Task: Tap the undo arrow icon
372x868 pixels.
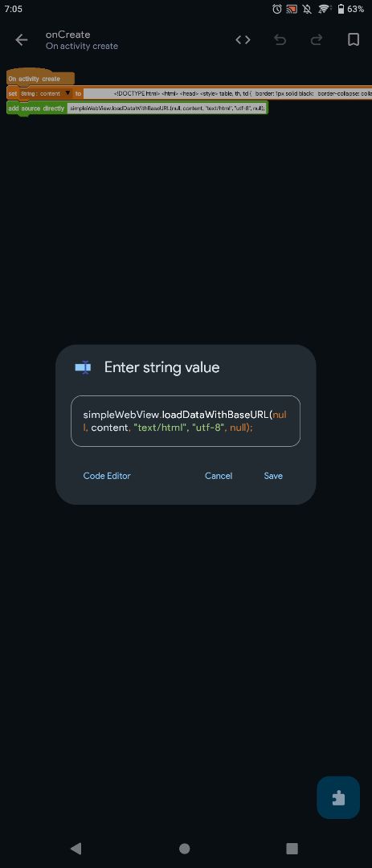Action: click(280, 40)
